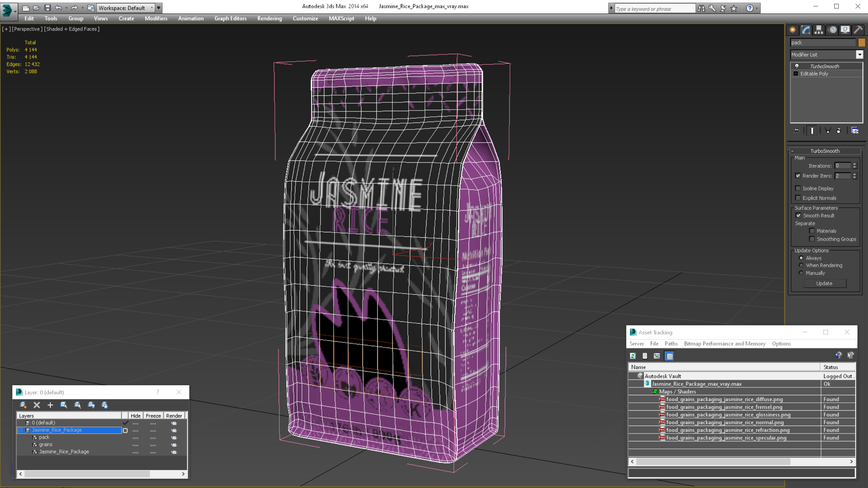
Task: Click the Iterations spinner arrows
Action: click(x=854, y=165)
